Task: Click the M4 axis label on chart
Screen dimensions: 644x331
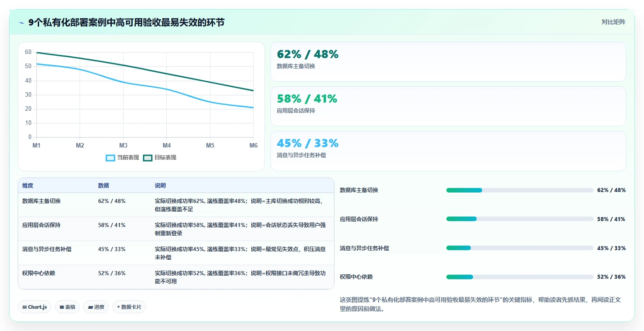Action: coord(167,145)
